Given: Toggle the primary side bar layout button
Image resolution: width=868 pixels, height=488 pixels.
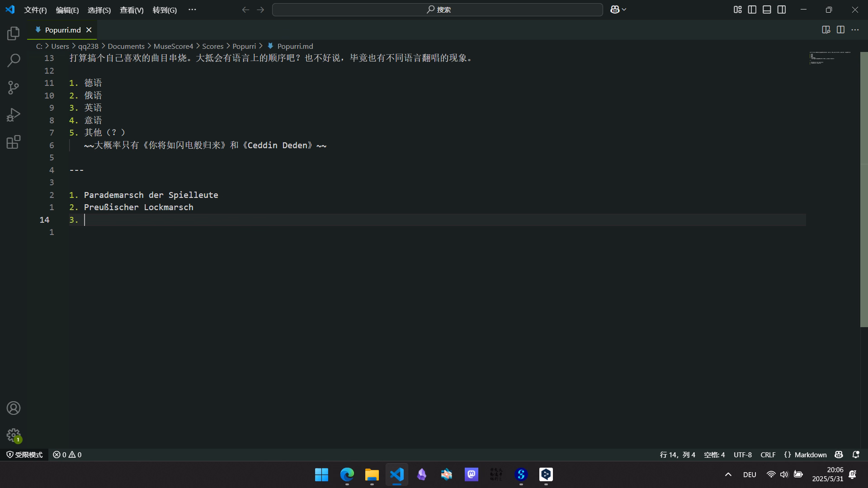Looking at the screenshot, I should tap(752, 9).
